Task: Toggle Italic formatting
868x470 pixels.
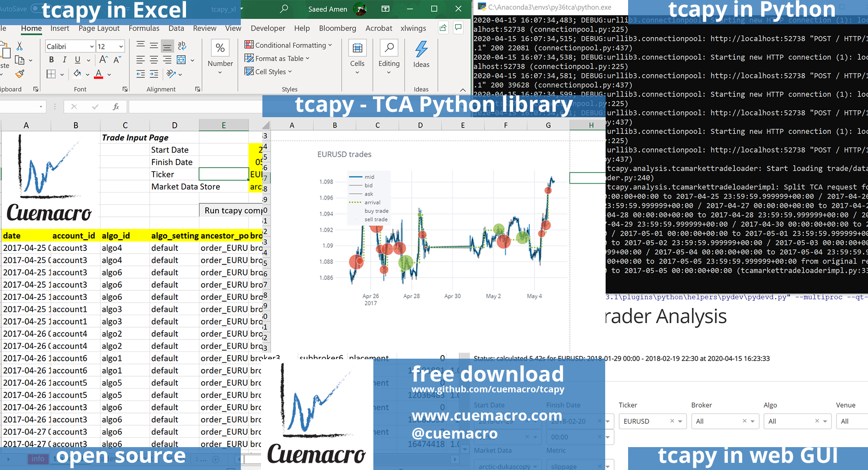Action: point(64,60)
